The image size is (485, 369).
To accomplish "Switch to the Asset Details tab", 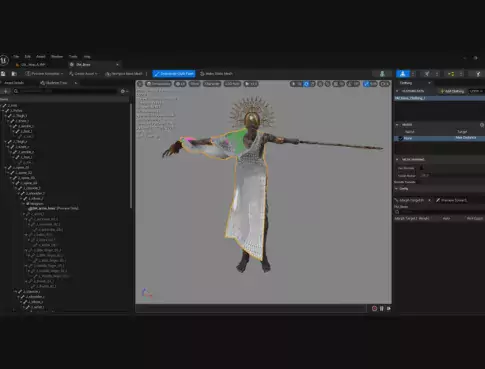I will coord(14,83).
